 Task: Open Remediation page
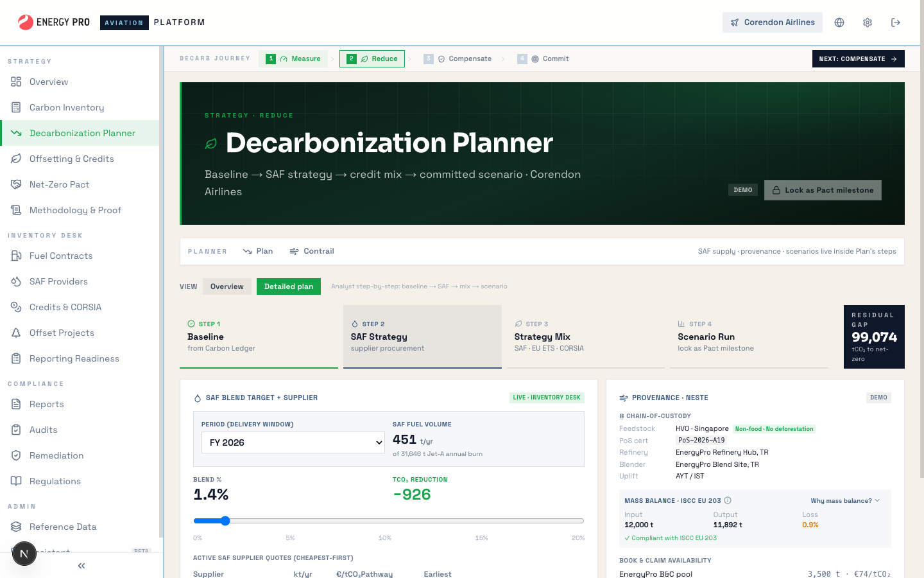click(80, 455)
